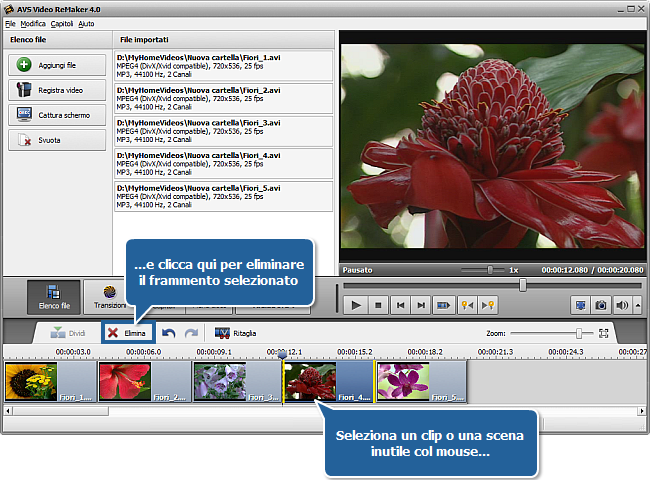Take a snapshot with the camera icon
Image resolution: width=650 pixels, height=480 pixels.
point(601,305)
